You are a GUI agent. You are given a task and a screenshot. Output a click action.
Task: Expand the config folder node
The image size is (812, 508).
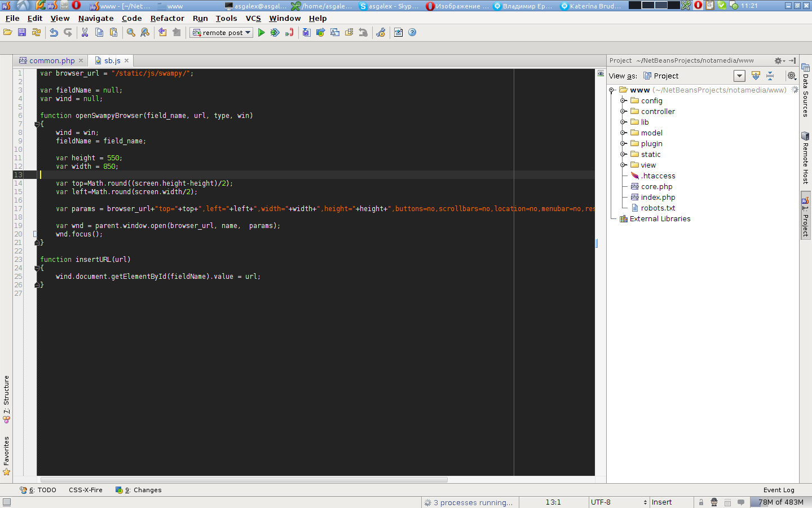pyautogui.click(x=623, y=100)
